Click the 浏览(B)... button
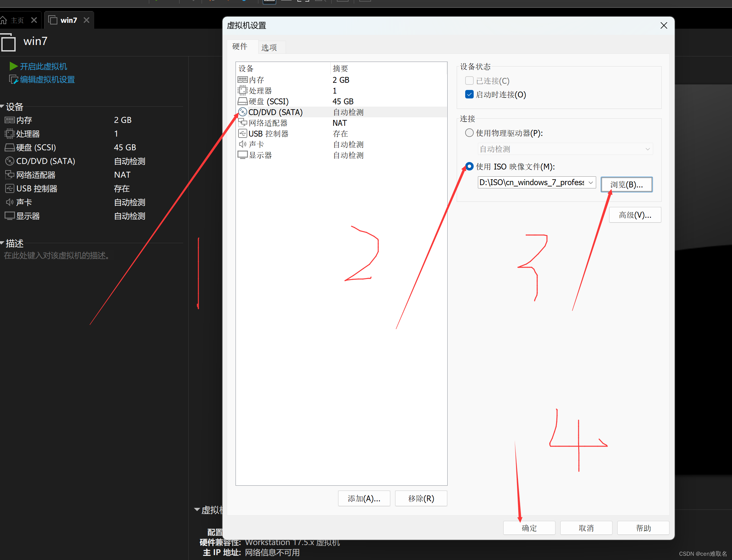Screen dimensions: 732x560 click(x=626, y=184)
